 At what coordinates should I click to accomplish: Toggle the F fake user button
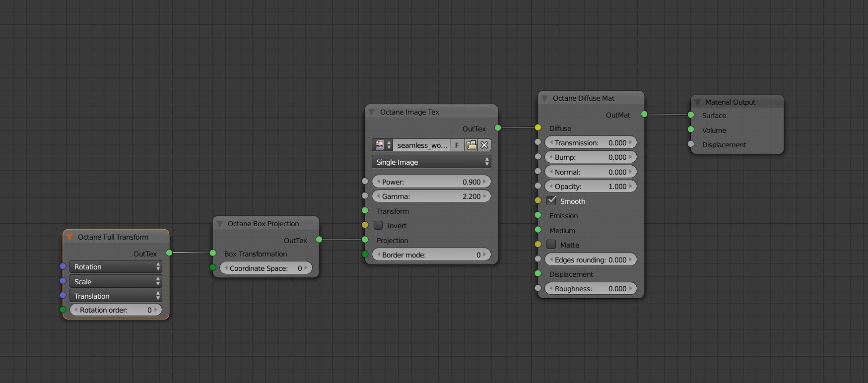click(x=457, y=145)
